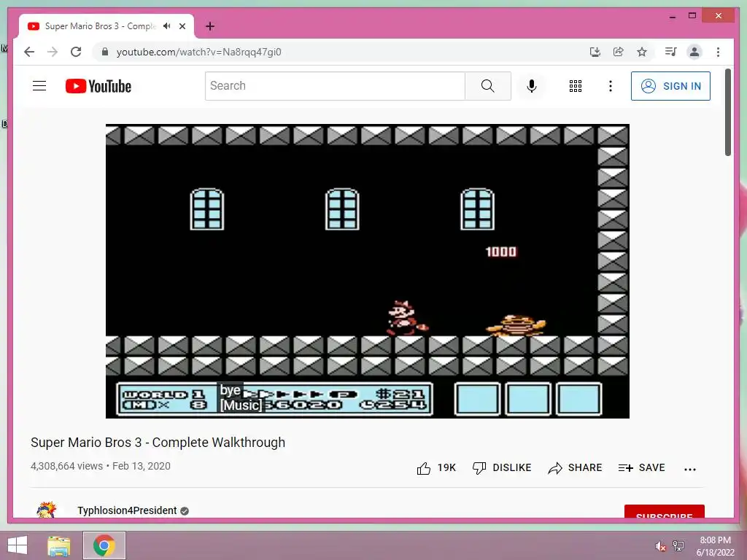Click the page vertical scrollbar
Viewport: 747px width, 560px height.
point(727,112)
